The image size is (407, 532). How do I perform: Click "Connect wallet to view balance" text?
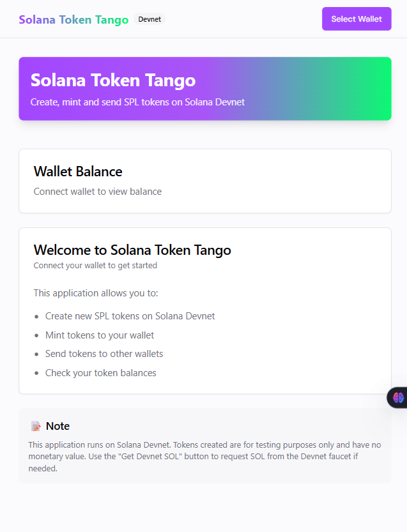point(97,192)
